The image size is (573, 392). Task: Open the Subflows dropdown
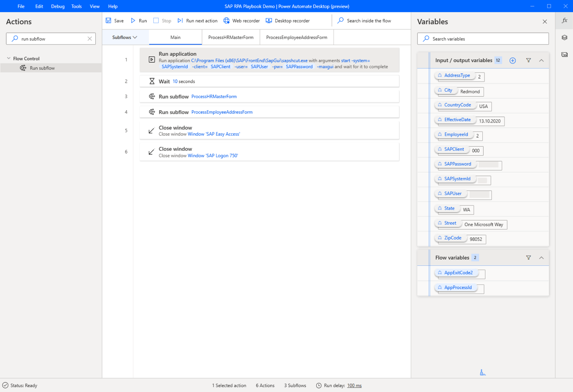click(x=125, y=37)
